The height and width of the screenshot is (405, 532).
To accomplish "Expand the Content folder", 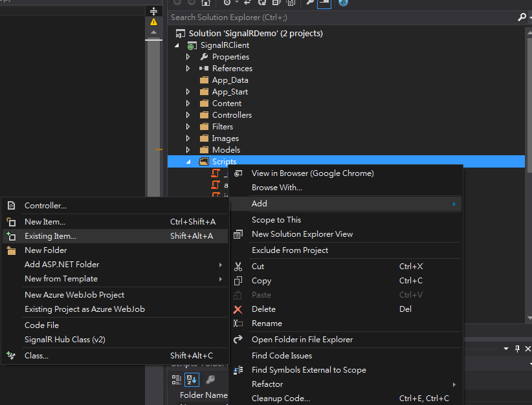I will 188,103.
